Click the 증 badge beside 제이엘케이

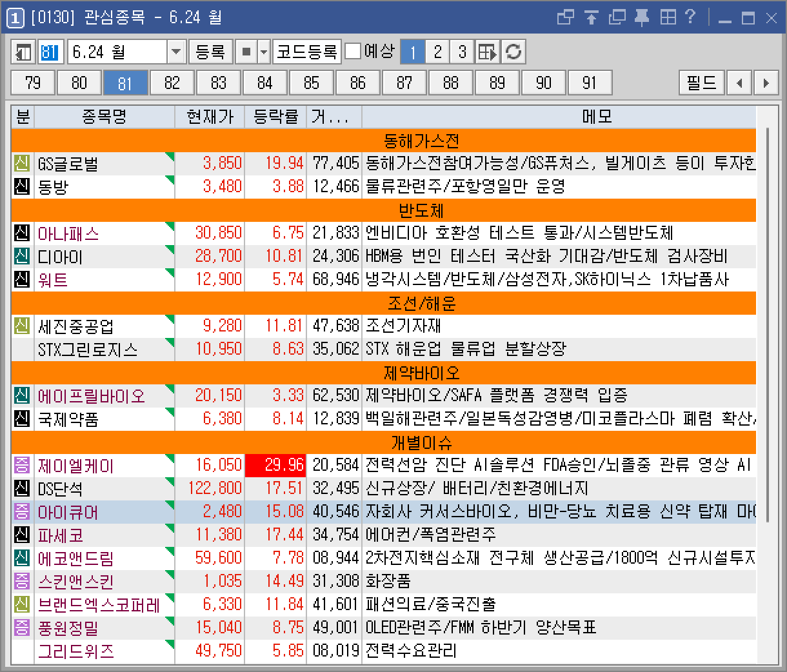click(x=22, y=465)
